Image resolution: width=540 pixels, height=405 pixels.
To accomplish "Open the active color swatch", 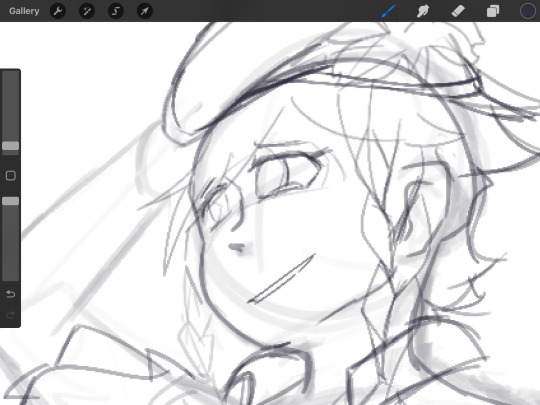I will click(528, 11).
